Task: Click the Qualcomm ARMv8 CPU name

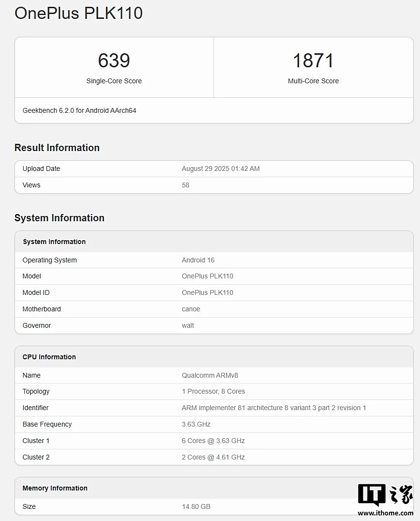Action: click(x=210, y=375)
